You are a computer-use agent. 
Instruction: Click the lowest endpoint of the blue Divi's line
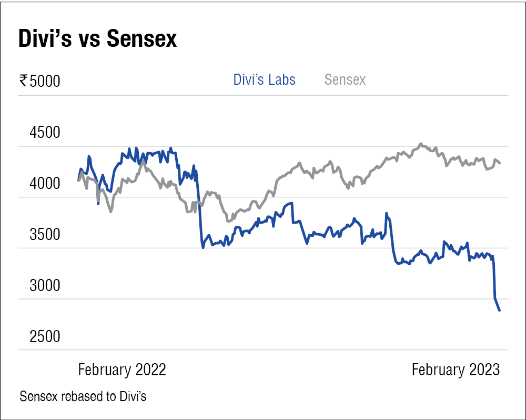click(499, 310)
